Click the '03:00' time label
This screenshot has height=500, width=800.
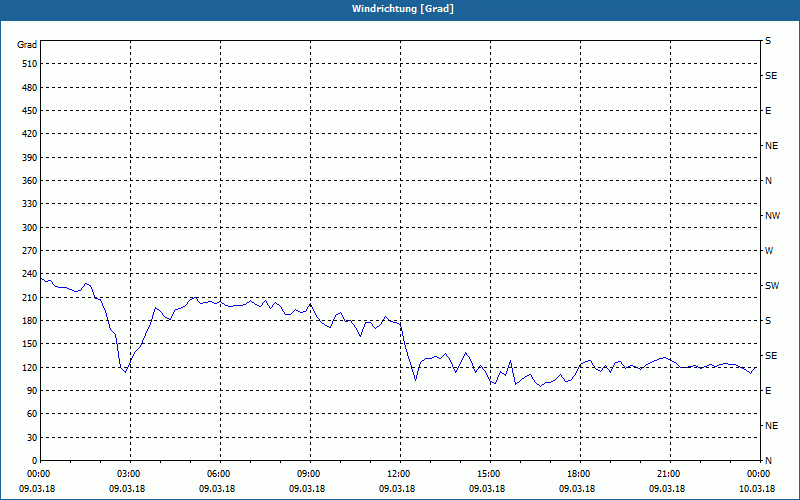(x=130, y=474)
